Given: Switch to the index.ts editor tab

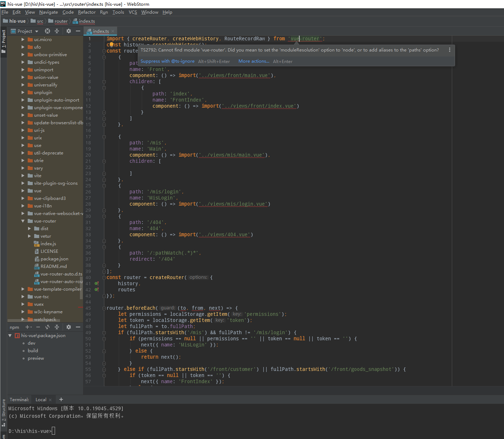Looking at the screenshot, I should coord(100,31).
